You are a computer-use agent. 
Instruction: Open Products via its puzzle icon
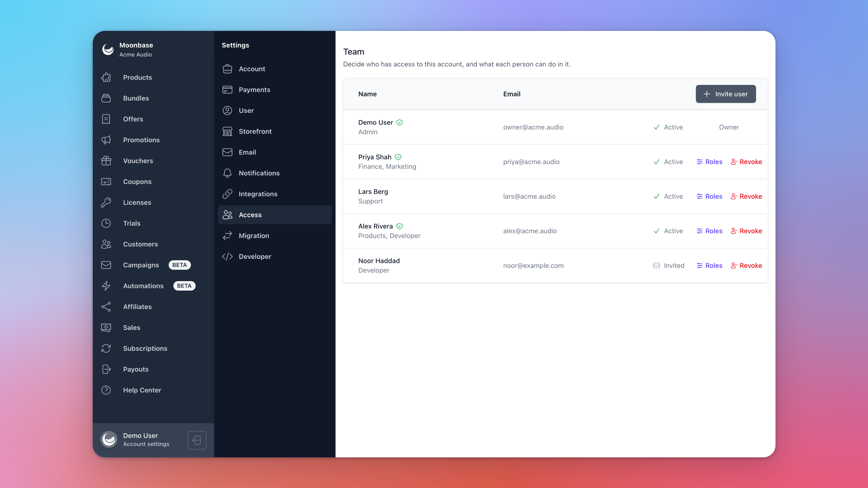coord(106,78)
